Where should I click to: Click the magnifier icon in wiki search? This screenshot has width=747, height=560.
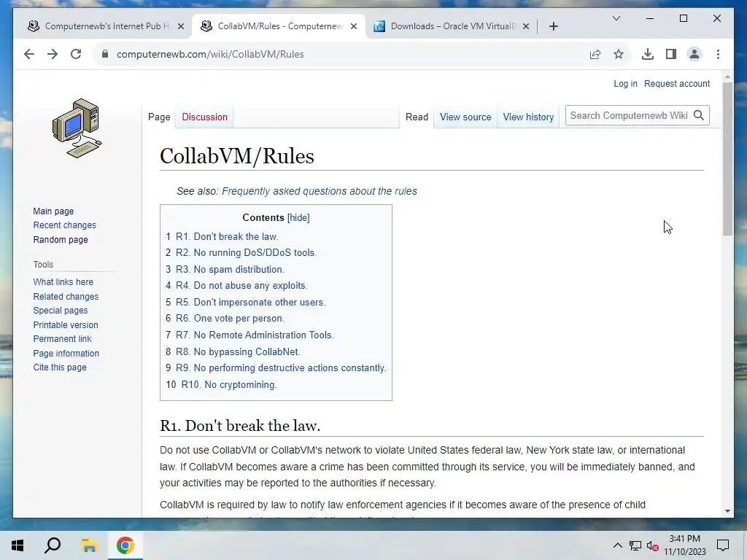click(698, 115)
